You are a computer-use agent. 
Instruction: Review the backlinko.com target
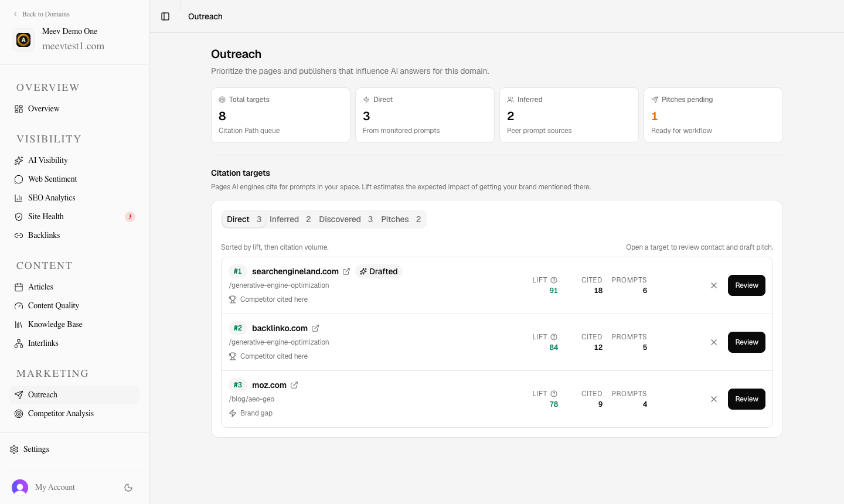coord(747,342)
